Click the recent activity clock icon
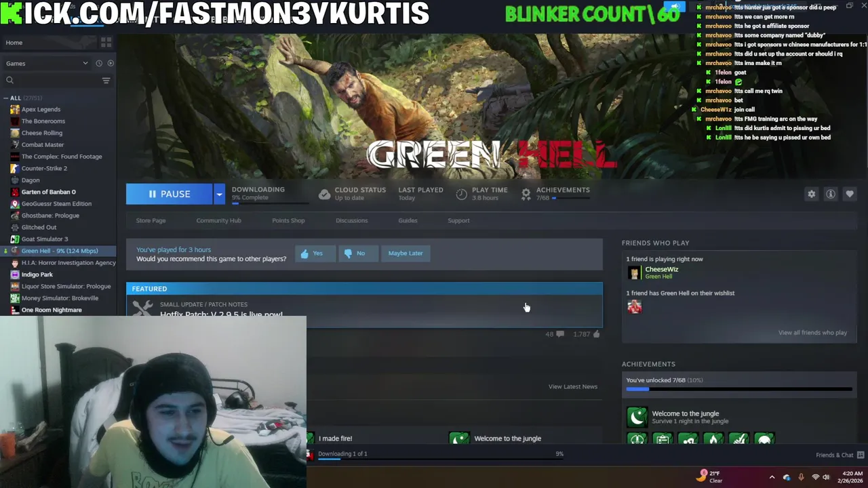This screenshot has height=488, width=868. tap(99, 63)
